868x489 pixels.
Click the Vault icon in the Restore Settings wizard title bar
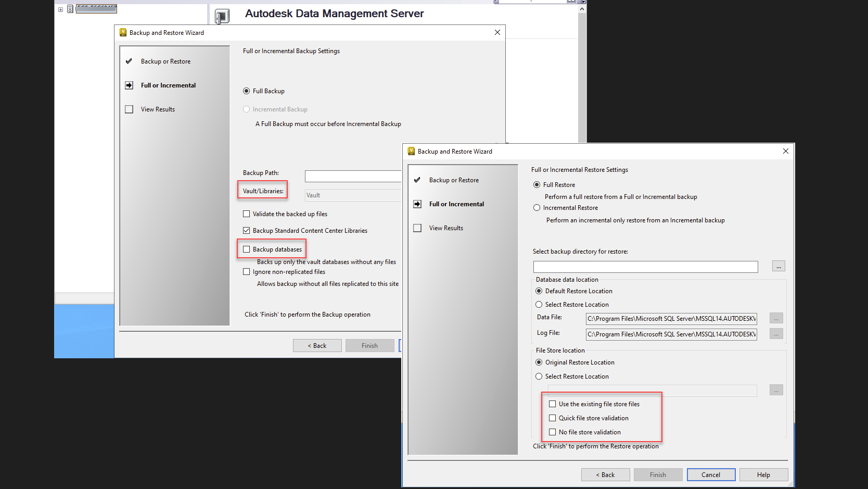click(x=411, y=151)
